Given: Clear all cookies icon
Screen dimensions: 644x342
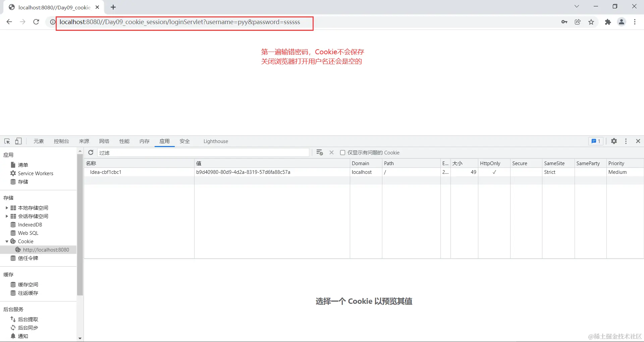Looking at the screenshot, I should (x=320, y=152).
